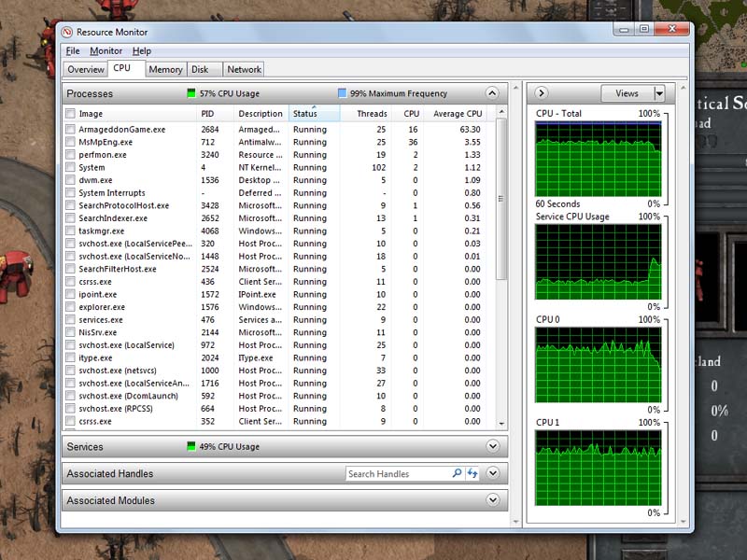
Task: Click the PID 2684 cell
Action: pyautogui.click(x=210, y=129)
